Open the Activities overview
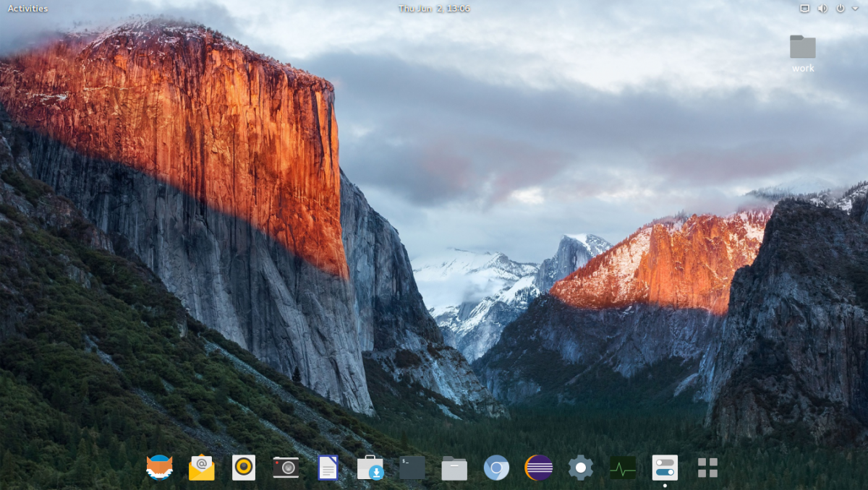This screenshot has width=868, height=490. pos(27,9)
